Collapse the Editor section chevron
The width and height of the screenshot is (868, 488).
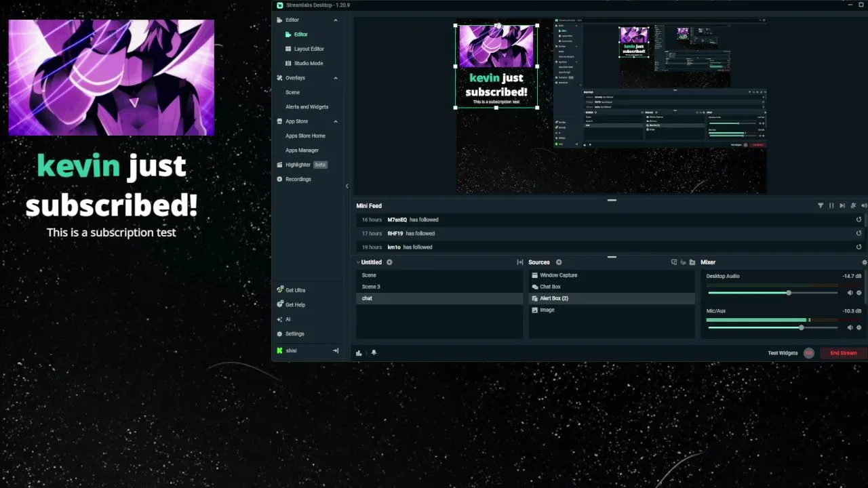tap(335, 20)
